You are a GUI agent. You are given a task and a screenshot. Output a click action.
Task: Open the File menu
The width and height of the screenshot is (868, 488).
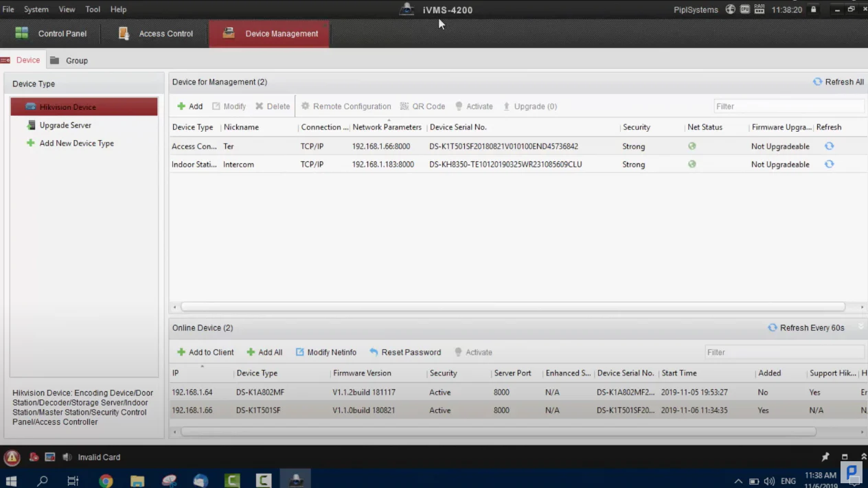[x=8, y=10]
